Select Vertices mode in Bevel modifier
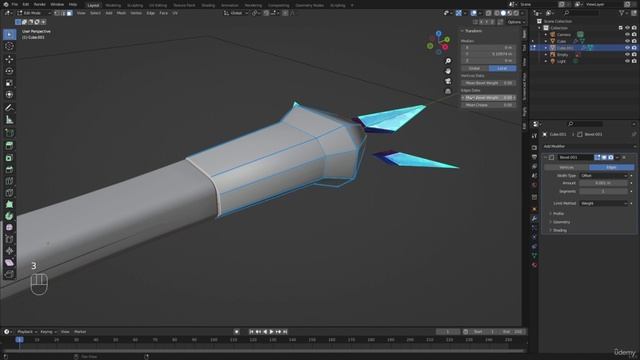The height and width of the screenshot is (360, 640). pos(567,167)
